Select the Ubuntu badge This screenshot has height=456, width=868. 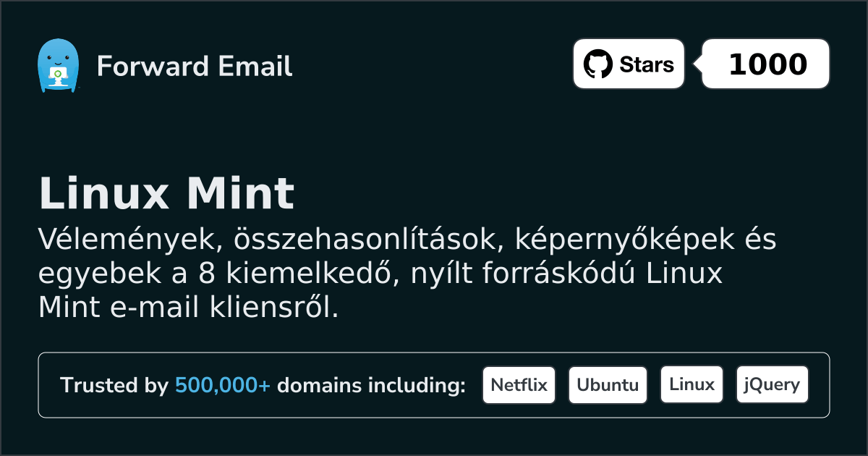point(608,385)
